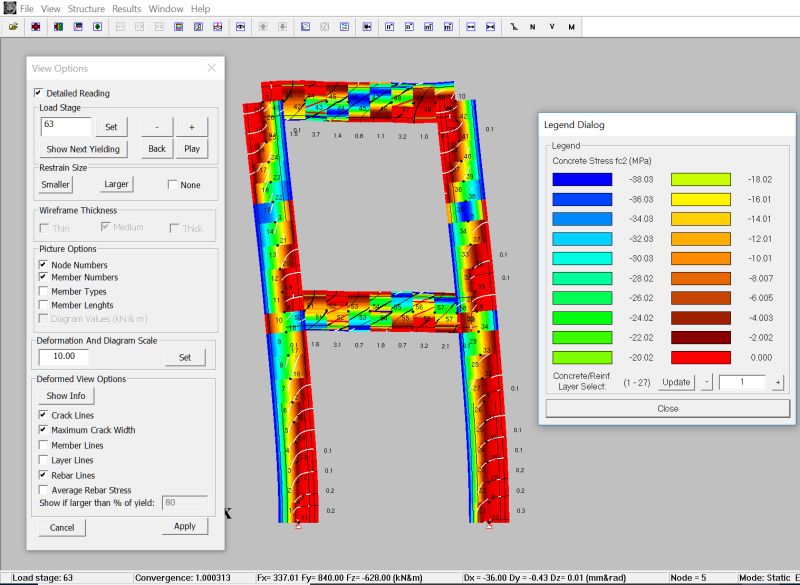Click the red downward arrow load icon
Screen dimensions: 800x585
click(218, 27)
